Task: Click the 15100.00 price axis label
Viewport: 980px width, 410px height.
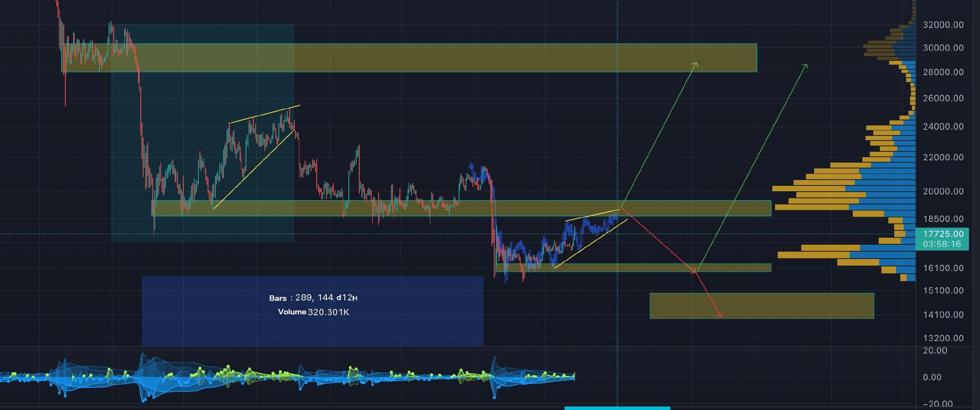Action: (x=943, y=290)
